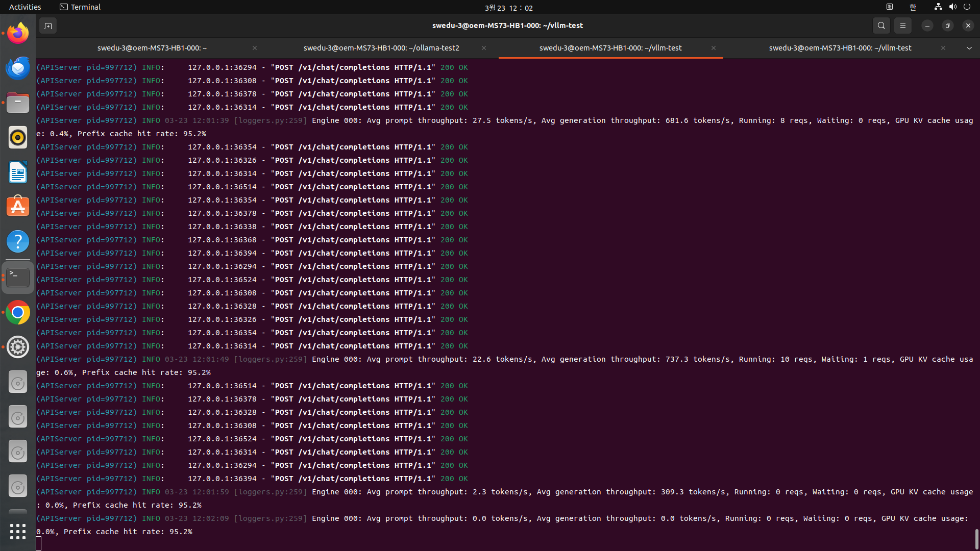Viewport: 980px width, 551px height.
Task: Open the system power menu
Action: [967, 7]
